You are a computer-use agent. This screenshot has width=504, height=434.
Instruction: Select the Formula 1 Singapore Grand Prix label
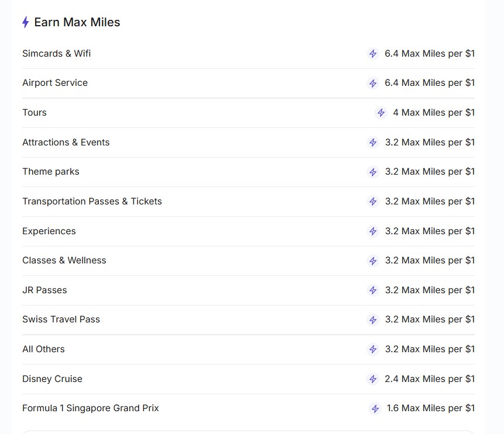click(91, 408)
